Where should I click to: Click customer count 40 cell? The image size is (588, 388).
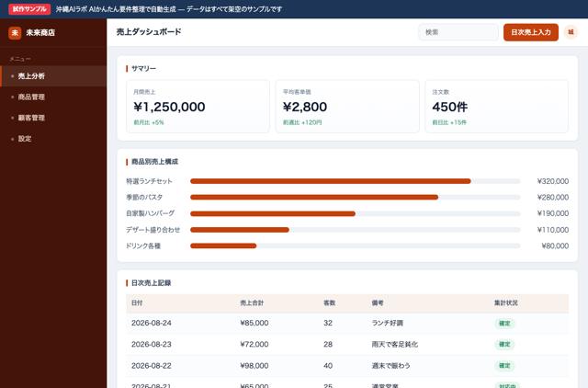point(328,366)
